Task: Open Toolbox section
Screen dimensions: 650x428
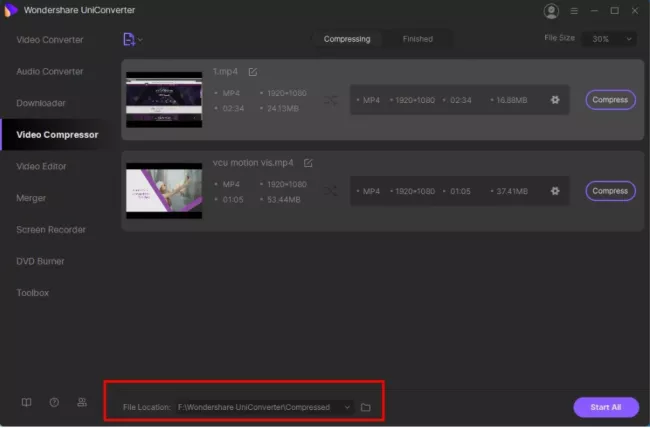Action: tap(32, 293)
